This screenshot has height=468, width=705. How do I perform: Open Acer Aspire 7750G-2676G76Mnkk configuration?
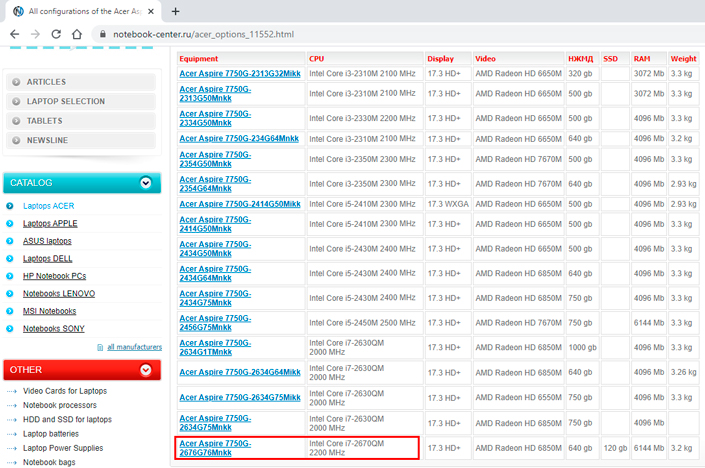(x=215, y=448)
